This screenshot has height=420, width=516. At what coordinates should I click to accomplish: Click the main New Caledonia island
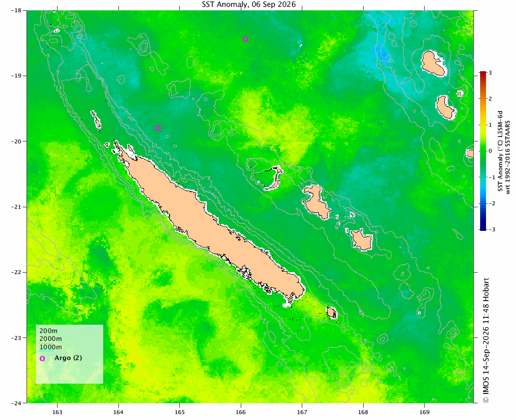pyautogui.click(x=211, y=224)
